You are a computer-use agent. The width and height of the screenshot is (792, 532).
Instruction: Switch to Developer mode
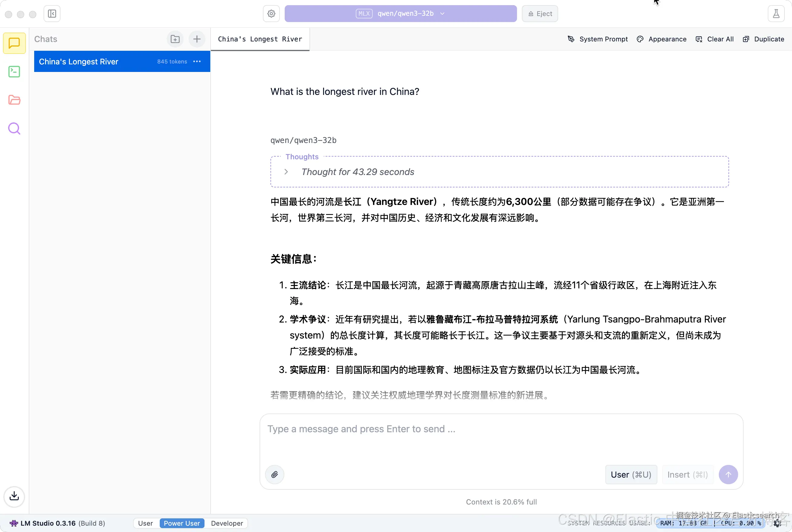[x=227, y=523]
